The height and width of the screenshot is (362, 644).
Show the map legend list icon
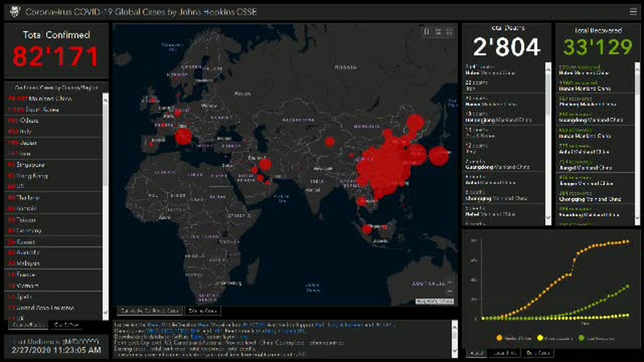tap(438, 32)
